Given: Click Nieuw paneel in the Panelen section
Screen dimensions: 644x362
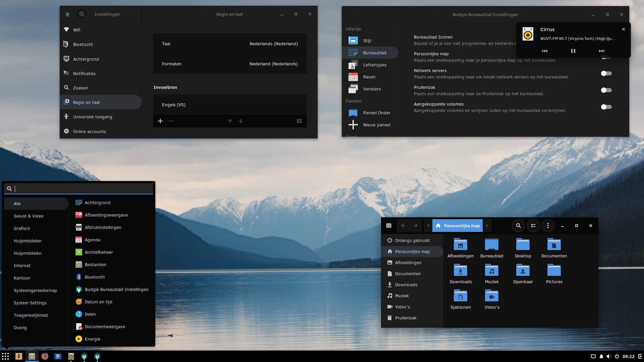Looking at the screenshot, I should point(377,125).
